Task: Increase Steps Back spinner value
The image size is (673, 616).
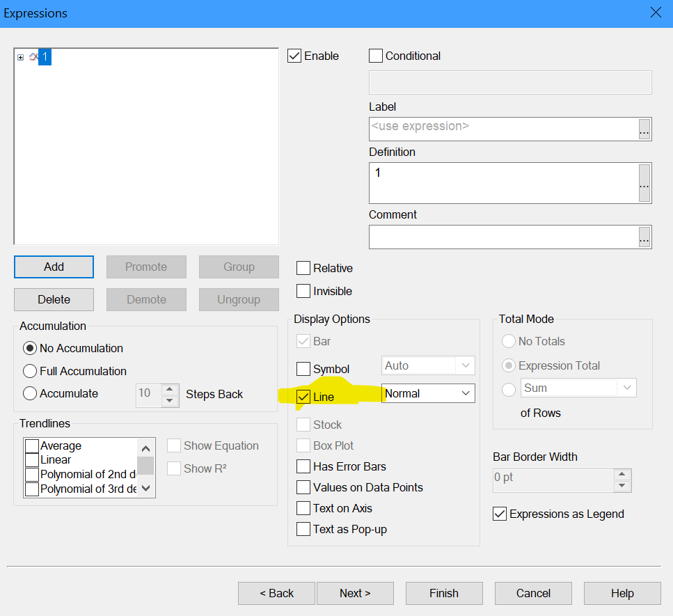Action: tap(170, 389)
